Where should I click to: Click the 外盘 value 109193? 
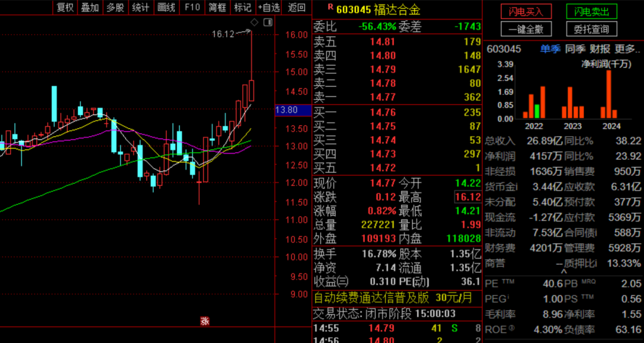click(x=378, y=239)
